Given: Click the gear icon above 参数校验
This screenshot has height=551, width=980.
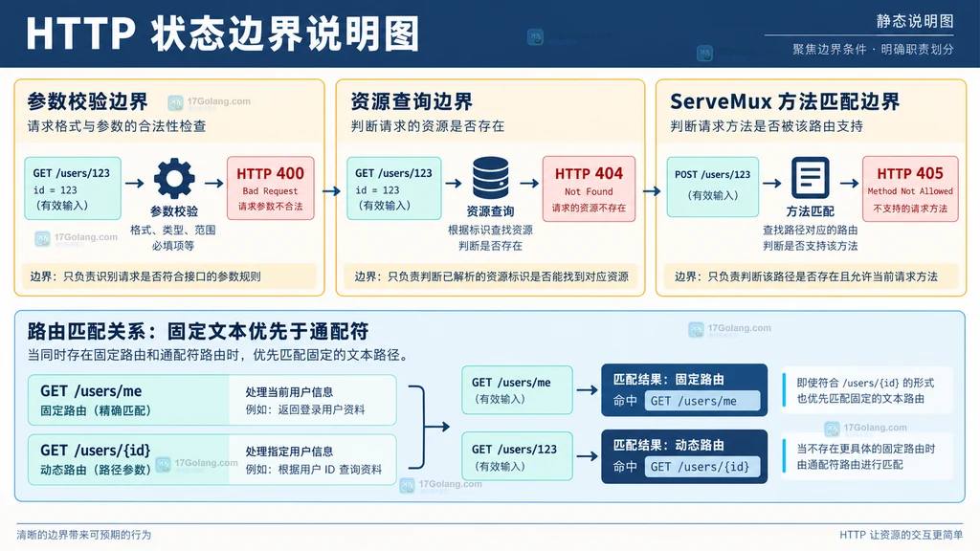Looking at the screenshot, I should tap(174, 179).
